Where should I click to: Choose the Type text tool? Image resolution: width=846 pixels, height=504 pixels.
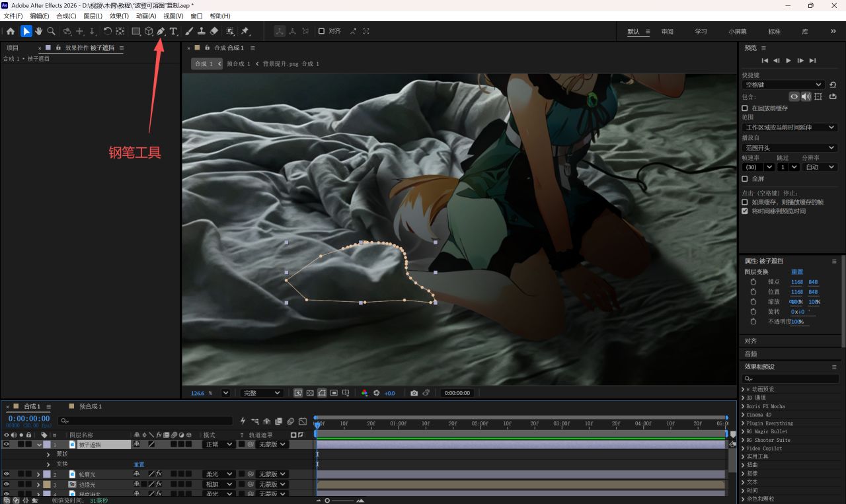[173, 31]
